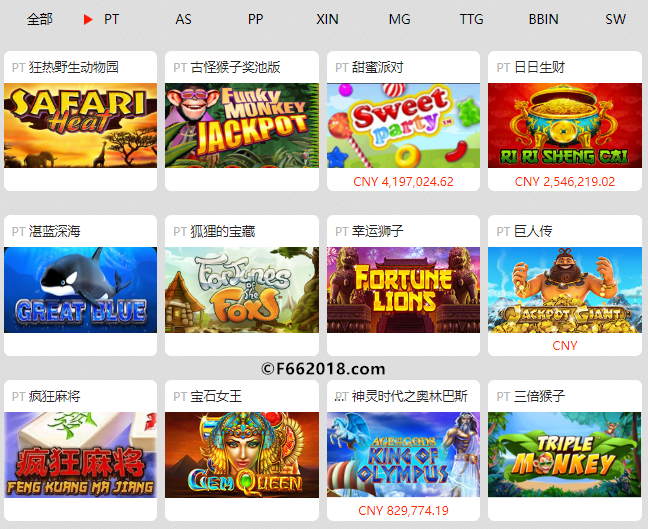Switch to the AS provider tab
This screenshot has height=529, width=648.
coord(183,19)
